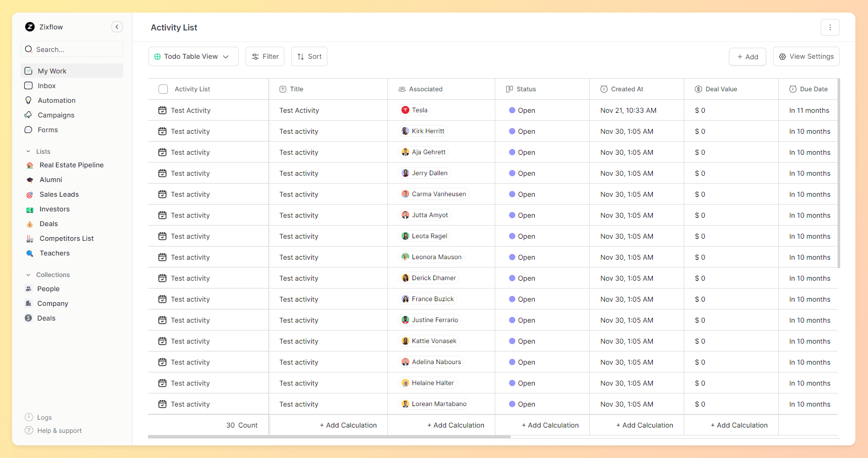Click the Zixflow logo icon

(30, 27)
